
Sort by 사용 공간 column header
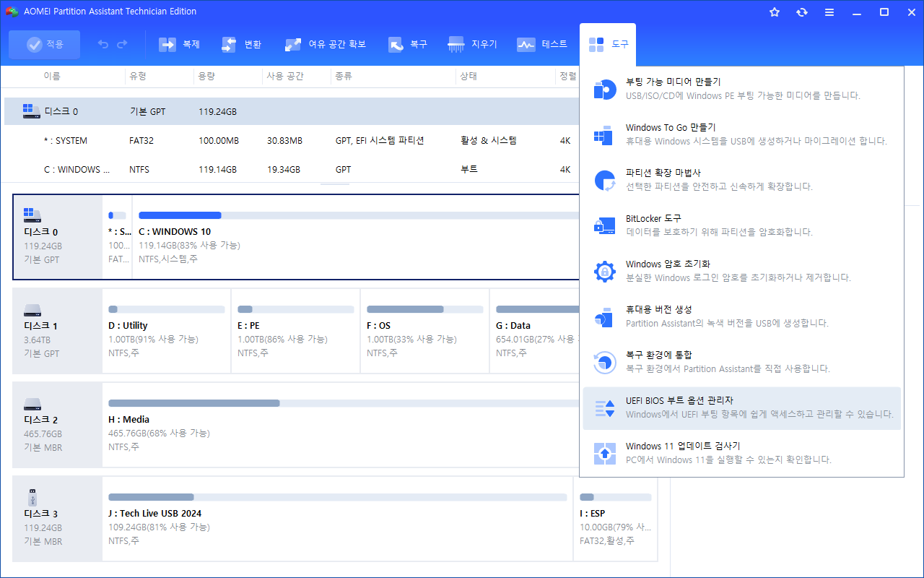pyautogui.click(x=285, y=76)
